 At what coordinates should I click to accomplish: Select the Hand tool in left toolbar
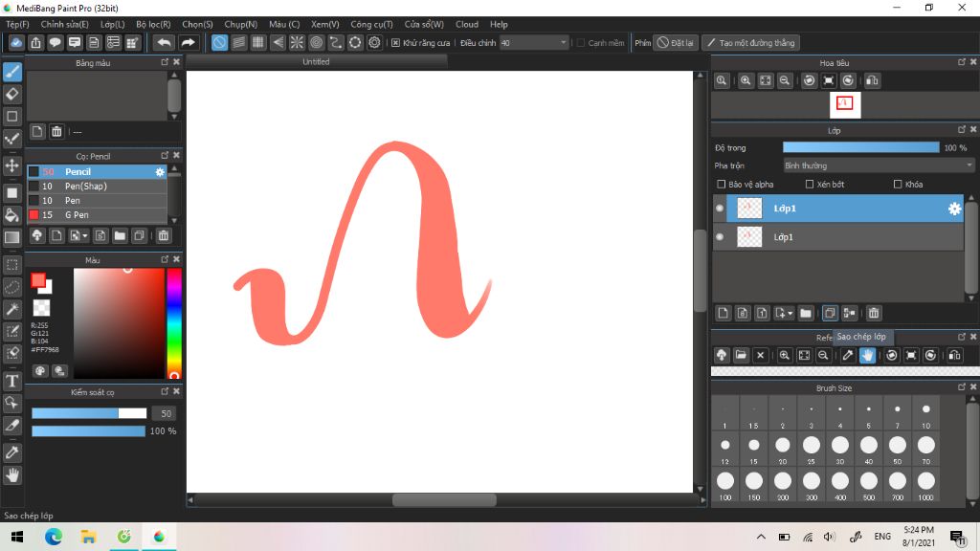coord(11,475)
